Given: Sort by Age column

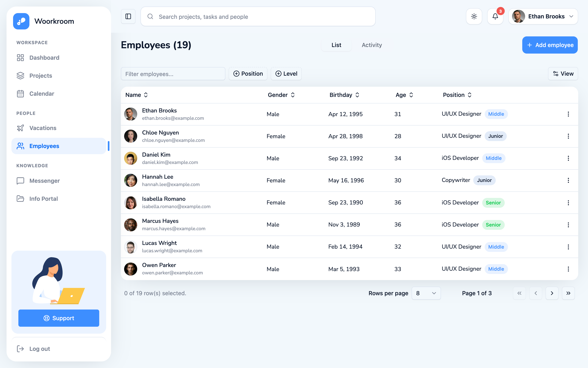Looking at the screenshot, I should click(404, 95).
